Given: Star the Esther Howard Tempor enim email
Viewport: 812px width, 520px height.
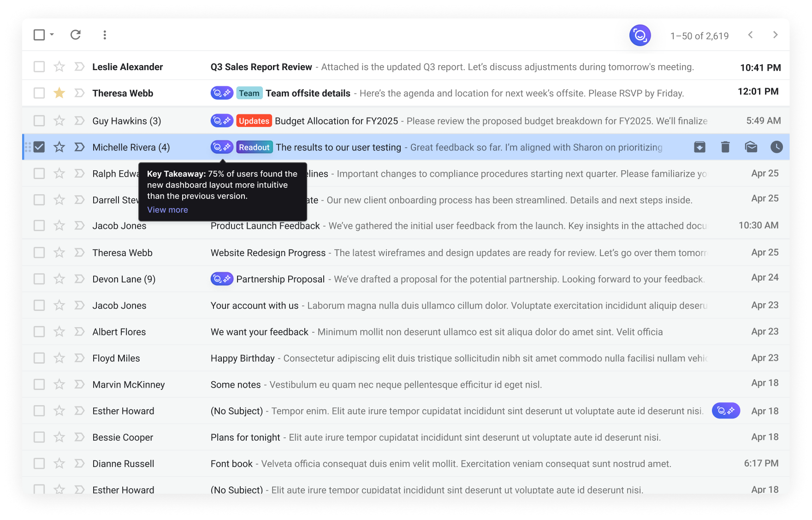Looking at the screenshot, I should (59, 411).
